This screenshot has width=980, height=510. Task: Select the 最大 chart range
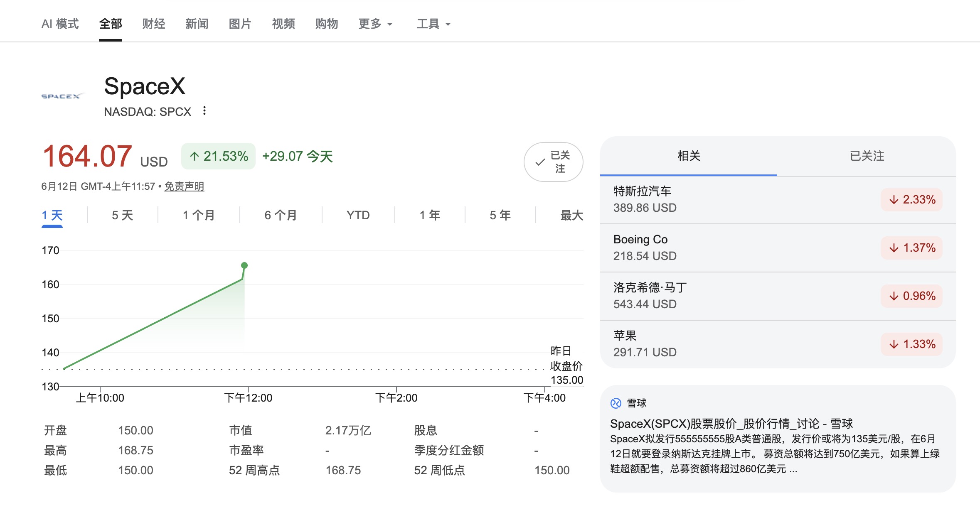click(x=572, y=216)
